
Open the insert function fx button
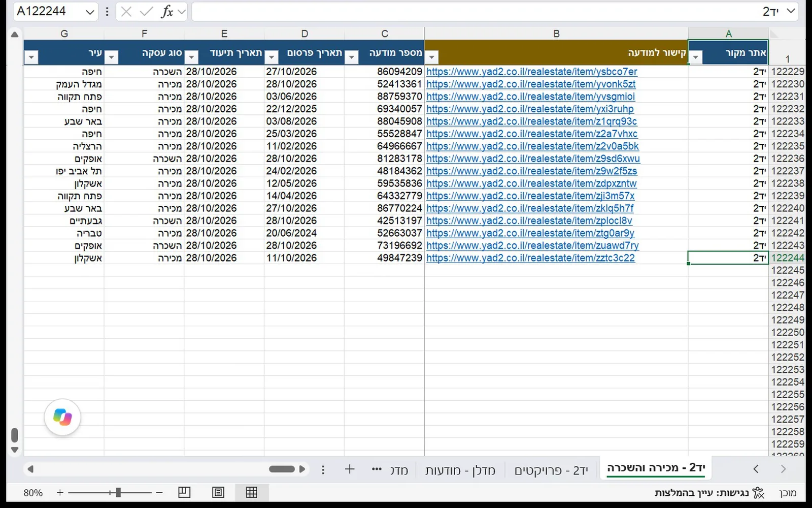click(x=167, y=11)
